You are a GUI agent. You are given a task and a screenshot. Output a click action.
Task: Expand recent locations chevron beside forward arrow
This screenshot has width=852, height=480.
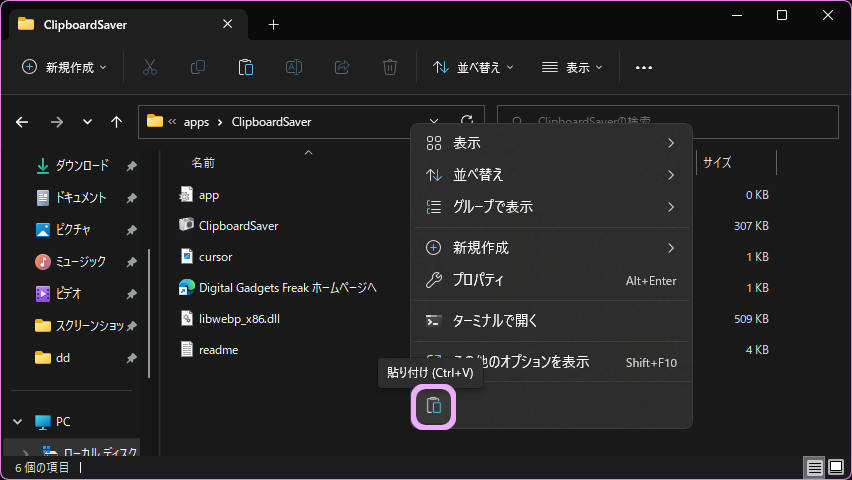pyautogui.click(x=87, y=122)
